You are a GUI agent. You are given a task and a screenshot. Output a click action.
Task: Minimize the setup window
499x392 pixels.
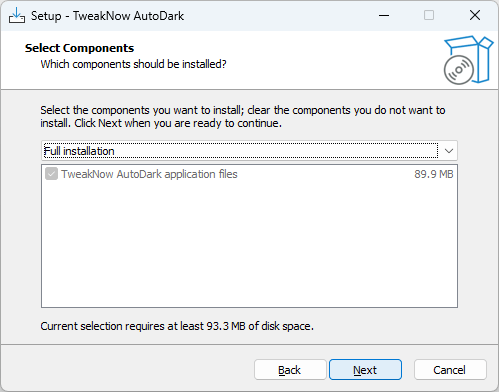(384, 15)
